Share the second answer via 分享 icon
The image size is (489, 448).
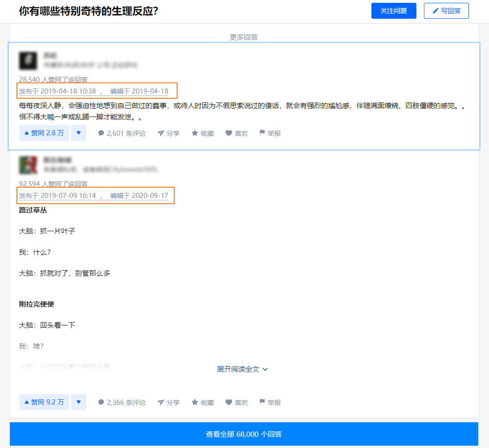click(168, 402)
